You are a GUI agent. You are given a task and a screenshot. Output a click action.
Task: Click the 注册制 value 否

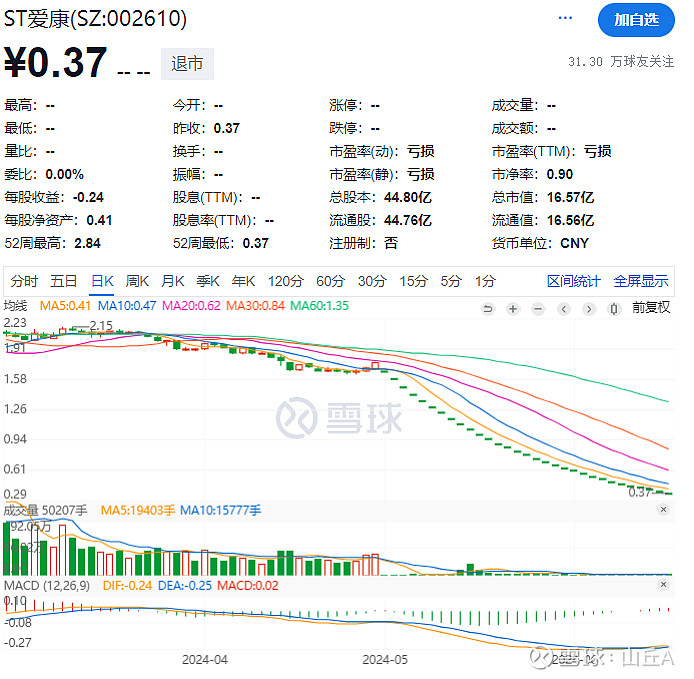pyautogui.click(x=391, y=243)
